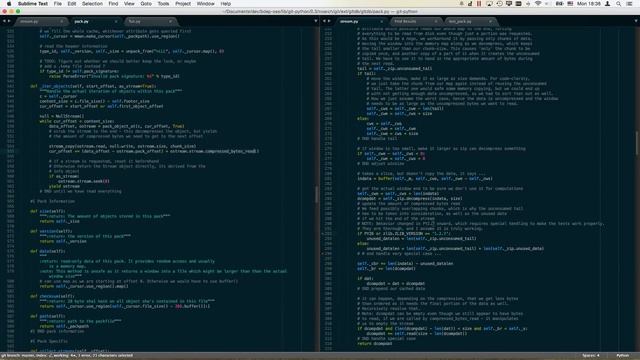Go to previous tab in right pane
Image resolution: width=640 pixels, height=360 pixels.
(324, 21)
